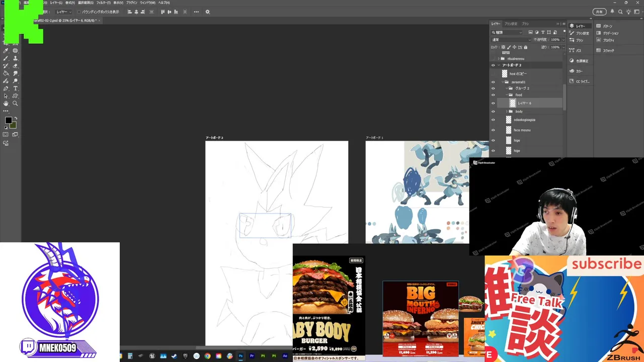Screen dimensions: 644x362
Task: Toggle Quick Mask mode icon
Action: pos(6,135)
